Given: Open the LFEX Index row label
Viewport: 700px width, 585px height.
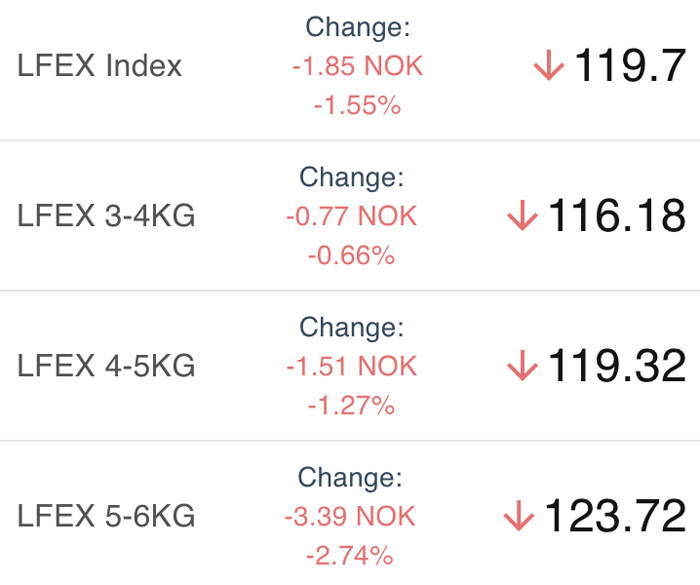Looking at the screenshot, I should point(100,66).
